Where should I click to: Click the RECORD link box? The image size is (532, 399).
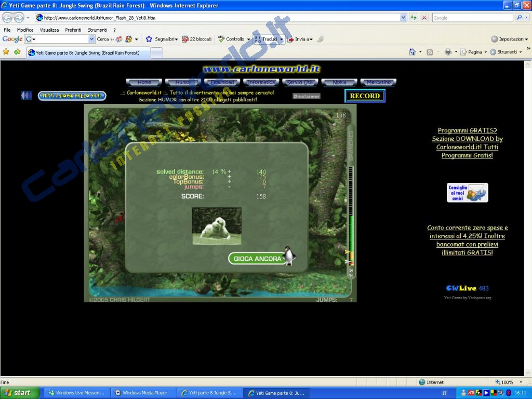click(x=365, y=96)
